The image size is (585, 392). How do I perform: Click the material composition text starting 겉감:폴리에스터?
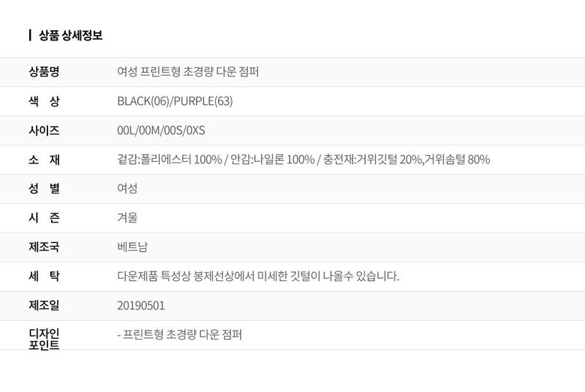click(x=303, y=160)
